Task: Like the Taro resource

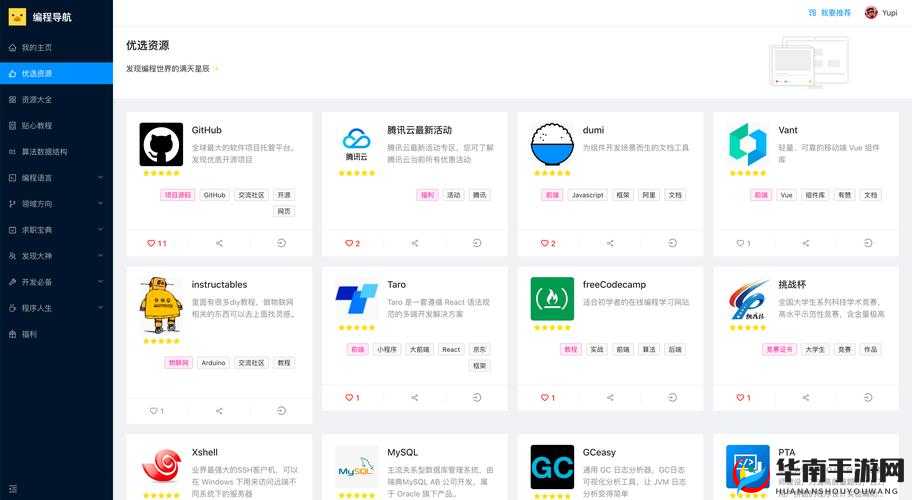Action: [x=352, y=398]
